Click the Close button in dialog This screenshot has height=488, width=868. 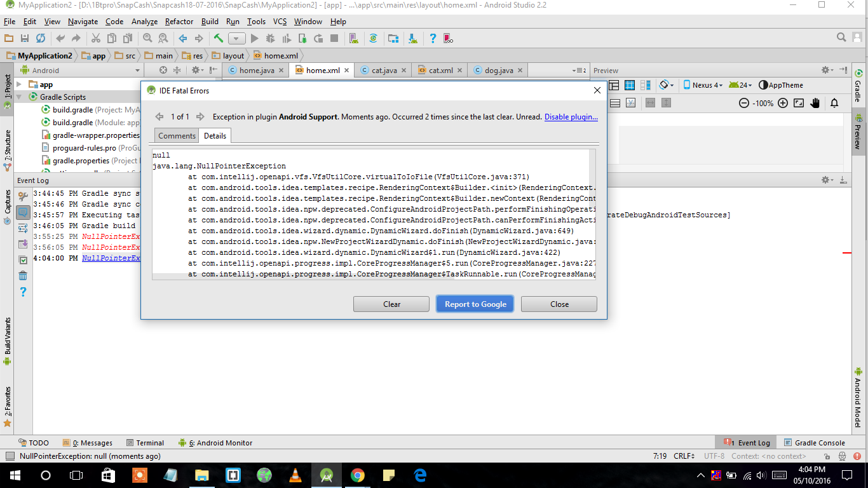pos(559,304)
